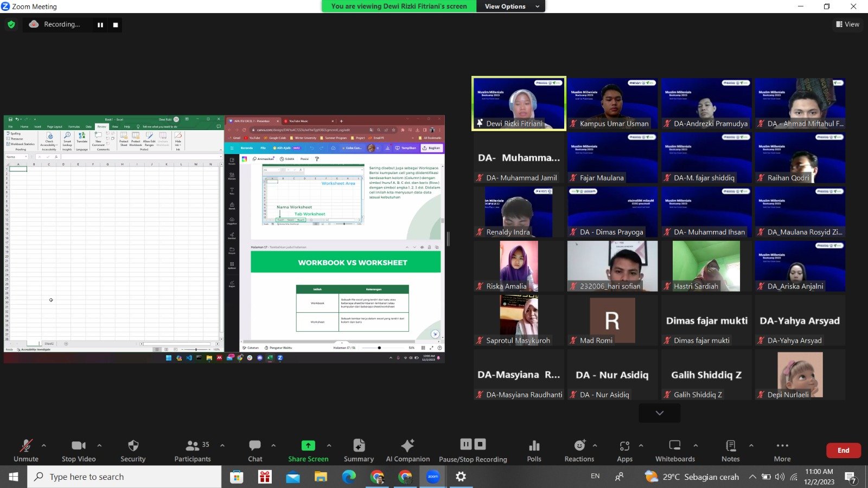Expand audio options arrow next to Unmute
This screenshot has width=868, height=488.
[44, 445]
